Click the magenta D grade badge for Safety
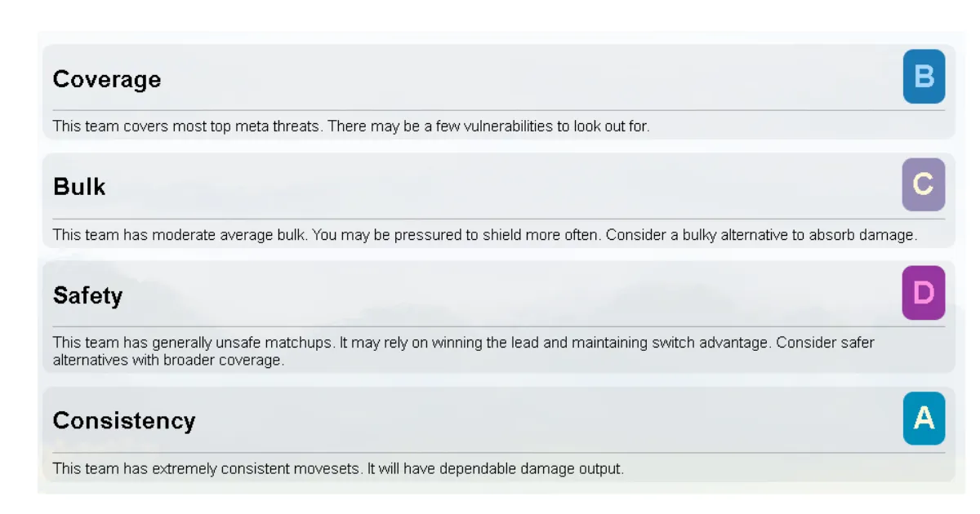This screenshot has width=980, height=514. click(924, 292)
